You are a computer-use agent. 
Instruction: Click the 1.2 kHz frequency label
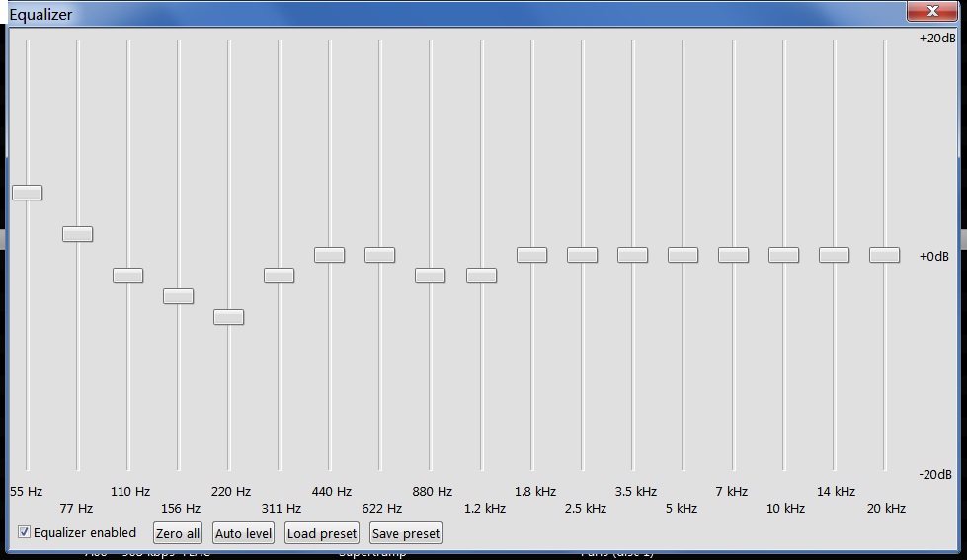(485, 509)
